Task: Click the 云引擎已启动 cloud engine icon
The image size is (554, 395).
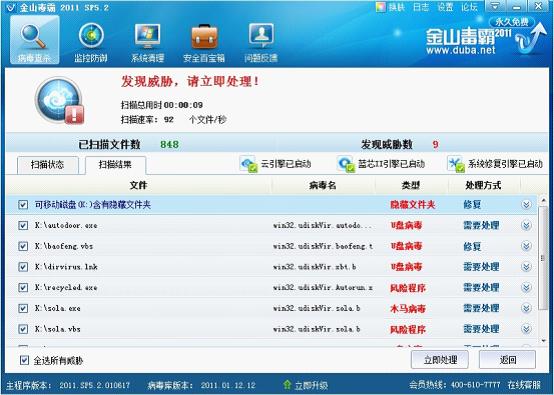Action: [x=248, y=164]
